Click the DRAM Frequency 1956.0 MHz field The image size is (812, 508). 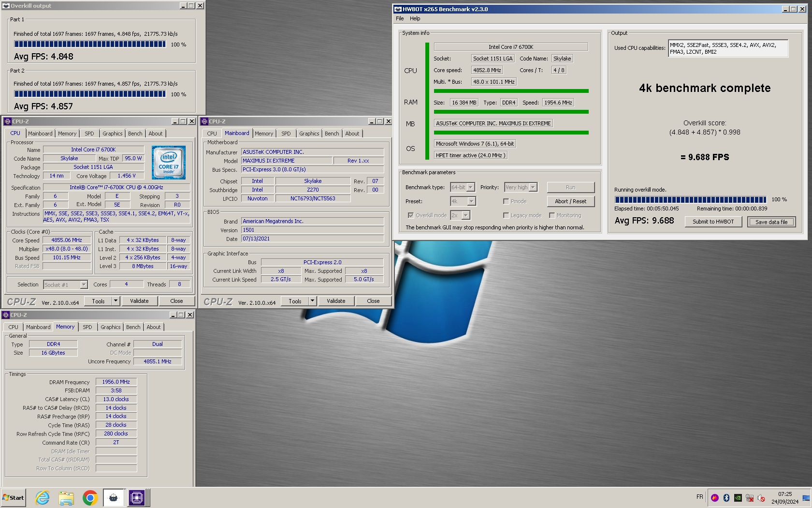[x=116, y=382]
